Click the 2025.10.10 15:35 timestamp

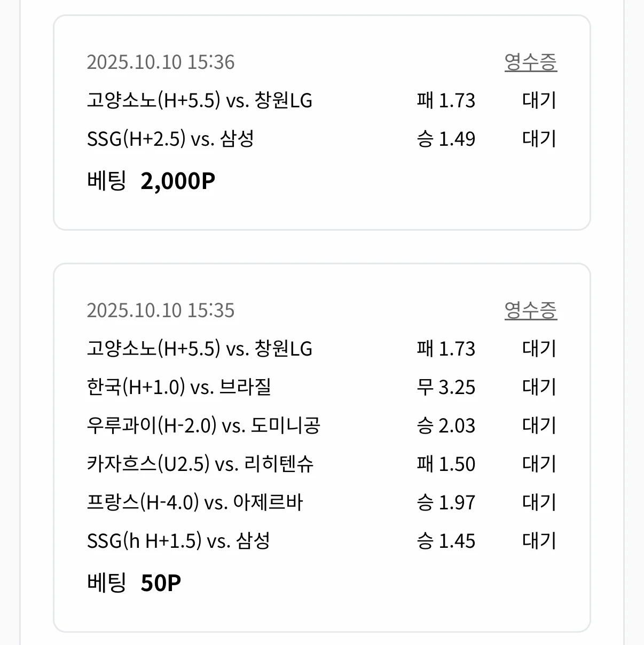tap(160, 310)
